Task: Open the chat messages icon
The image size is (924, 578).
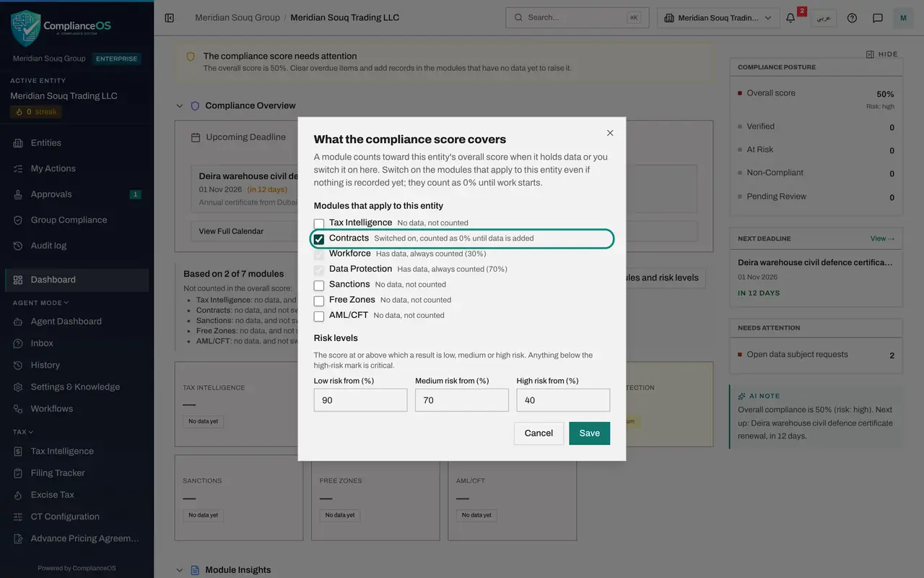Action: [x=878, y=18]
